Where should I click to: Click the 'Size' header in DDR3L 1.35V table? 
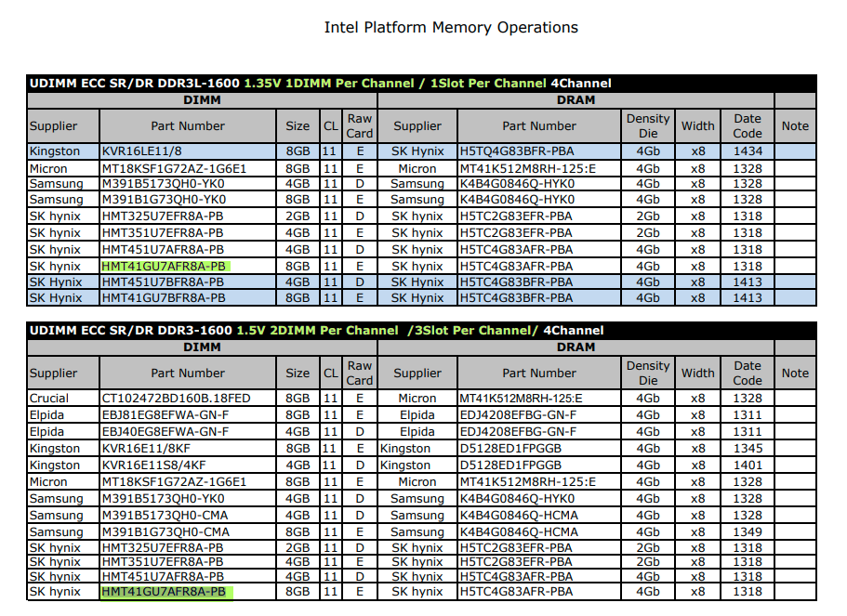coord(298,125)
